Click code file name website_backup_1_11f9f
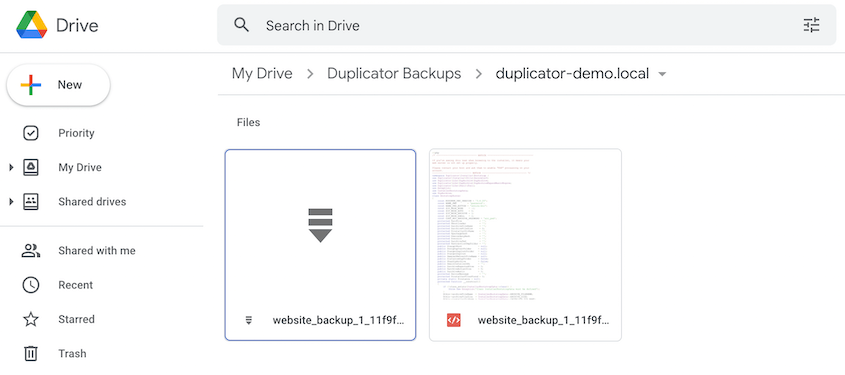The image size is (845, 375). click(x=543, y=320)
